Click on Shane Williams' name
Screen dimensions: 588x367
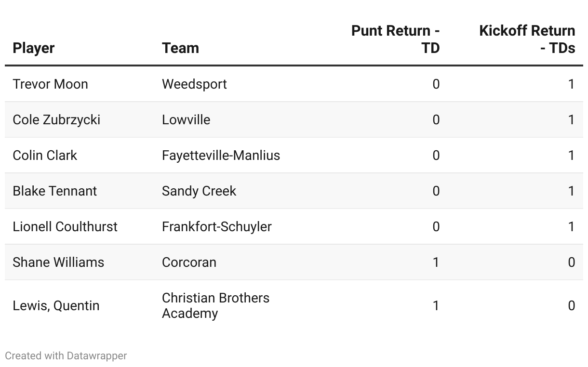pos(58,262)
